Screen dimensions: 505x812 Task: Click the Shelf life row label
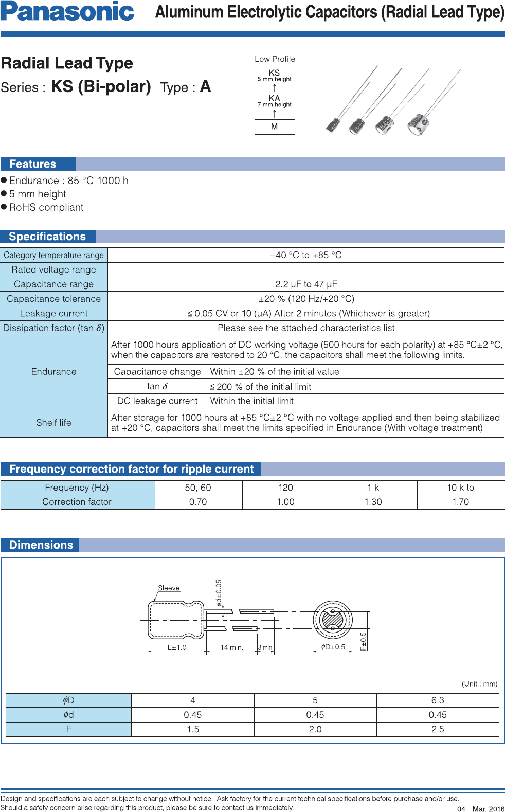coord(54,423)
